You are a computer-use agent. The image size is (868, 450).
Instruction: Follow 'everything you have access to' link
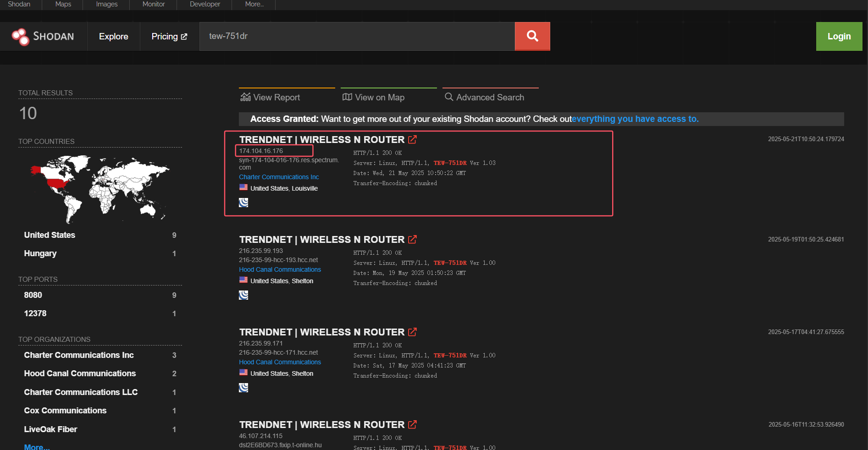[x=635, y=119]
